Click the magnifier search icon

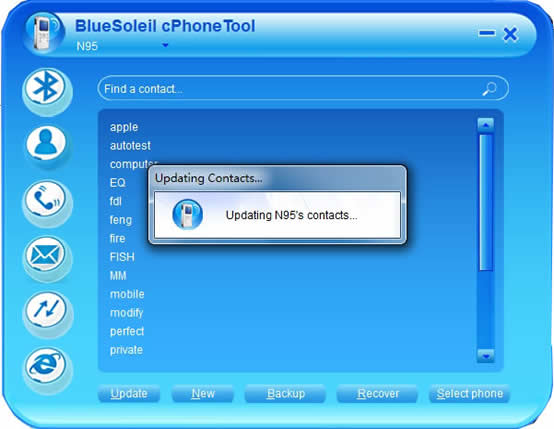pyautogui.click(x=490, y=89)
